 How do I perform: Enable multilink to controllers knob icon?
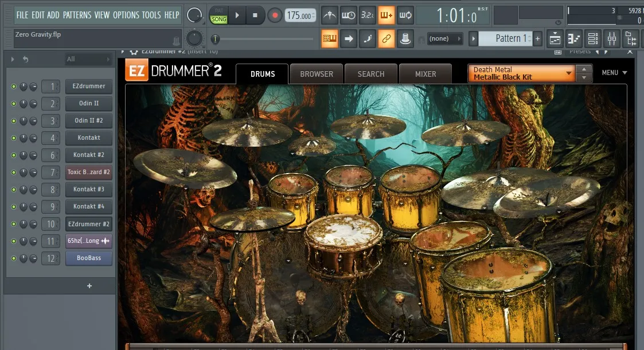point(405,39)
